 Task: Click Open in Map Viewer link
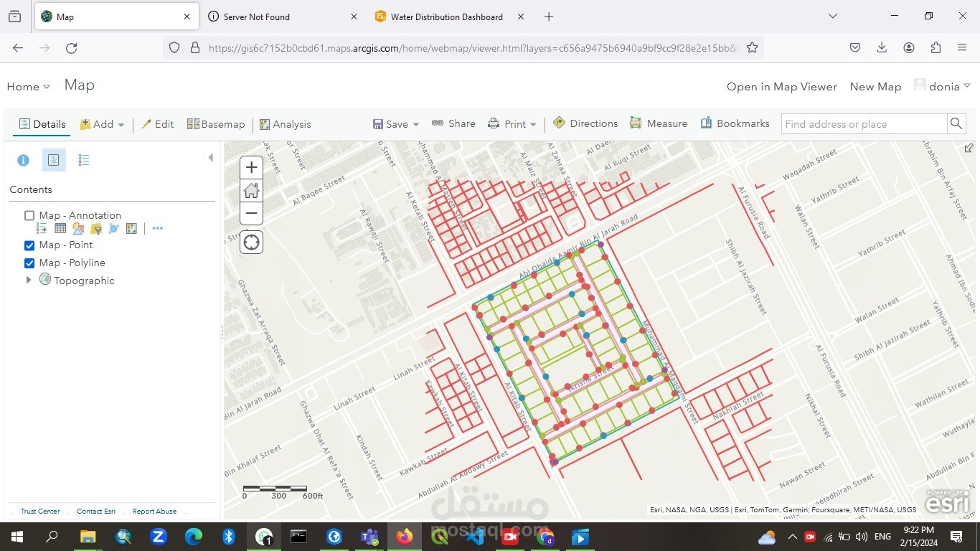click(782, 87)
